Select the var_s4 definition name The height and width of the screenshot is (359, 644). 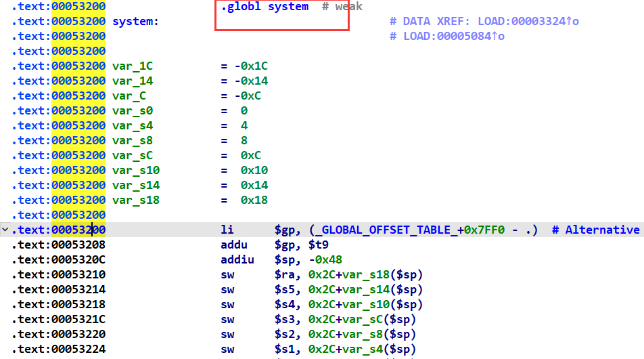133,126
